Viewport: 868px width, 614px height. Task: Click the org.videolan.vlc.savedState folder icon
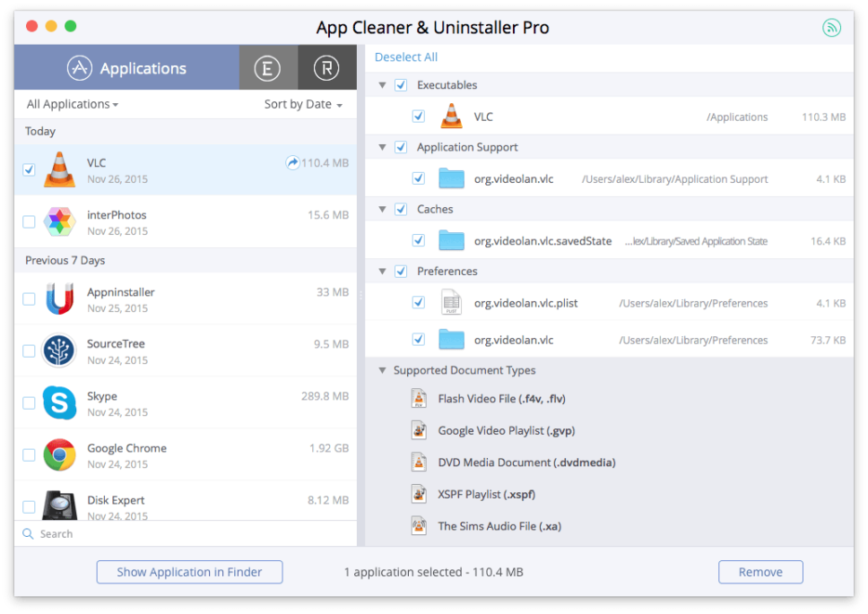point(451,240)
